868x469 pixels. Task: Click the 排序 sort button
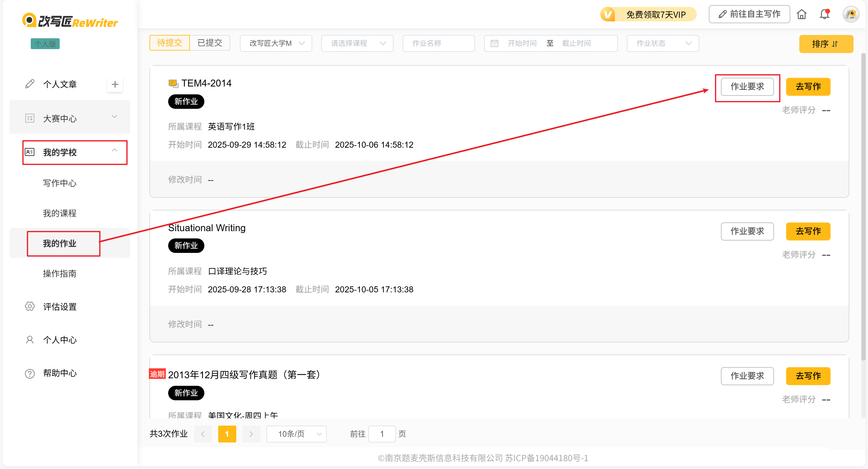point(826,44)
